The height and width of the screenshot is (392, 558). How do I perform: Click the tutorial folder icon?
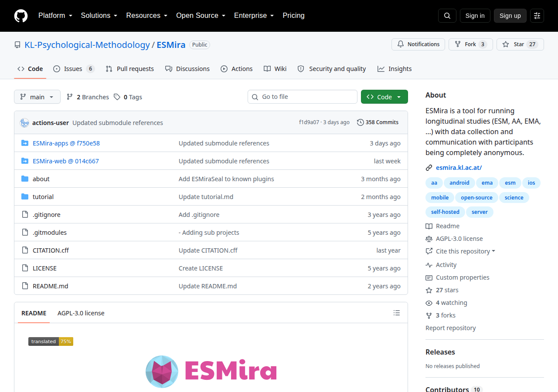(25, 197)
